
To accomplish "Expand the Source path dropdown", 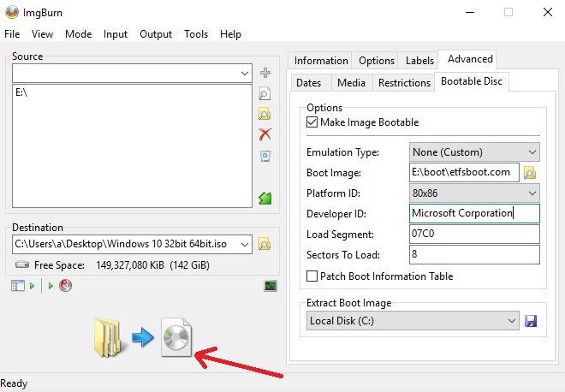I will tap(244, 74).
